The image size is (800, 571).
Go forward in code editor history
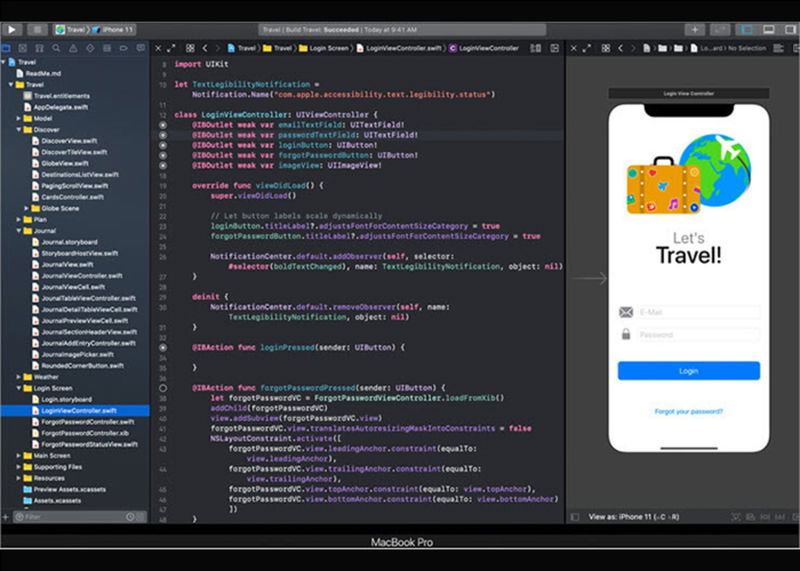point(218,48)
